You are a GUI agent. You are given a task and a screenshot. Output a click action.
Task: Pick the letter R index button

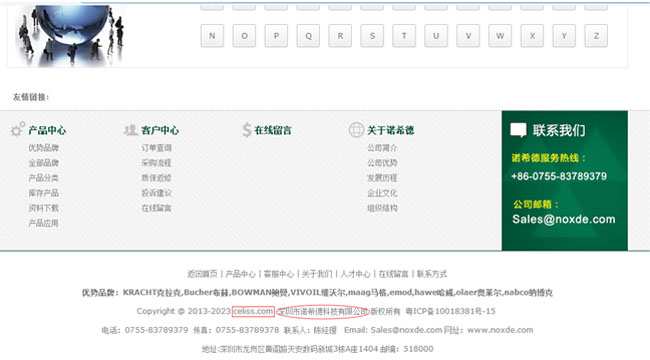click(x=340, y=36)
